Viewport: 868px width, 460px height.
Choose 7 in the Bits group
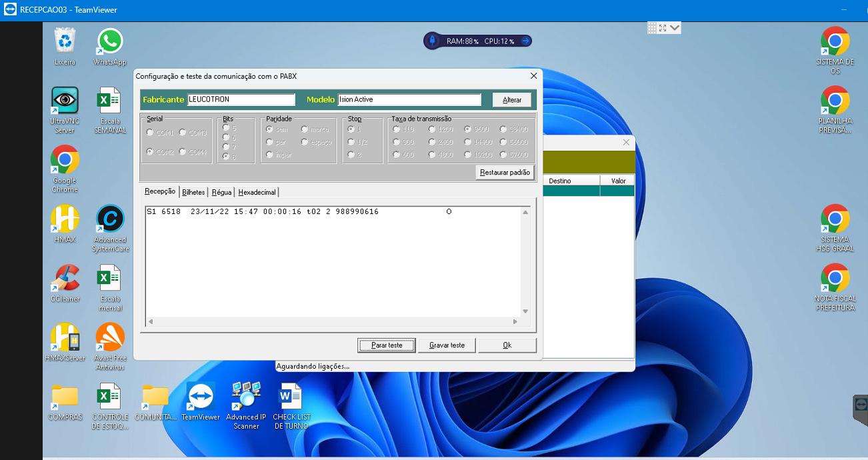point(227,147)
